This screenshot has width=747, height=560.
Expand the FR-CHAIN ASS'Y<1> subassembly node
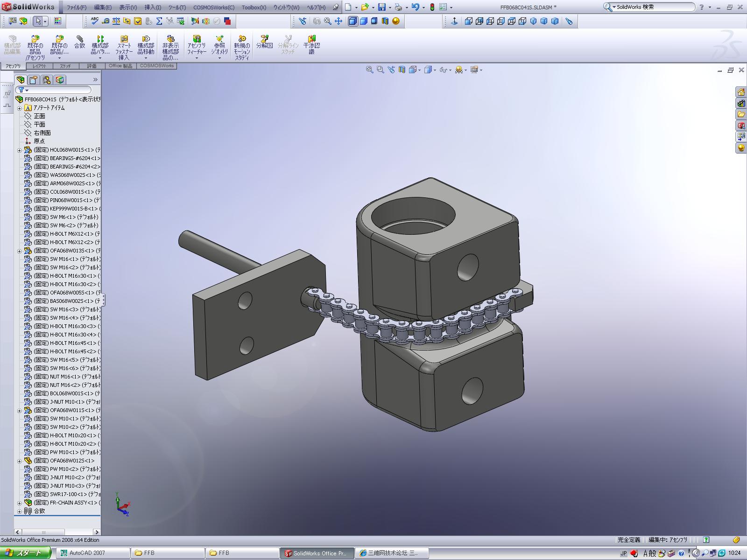tap(20, 503)
